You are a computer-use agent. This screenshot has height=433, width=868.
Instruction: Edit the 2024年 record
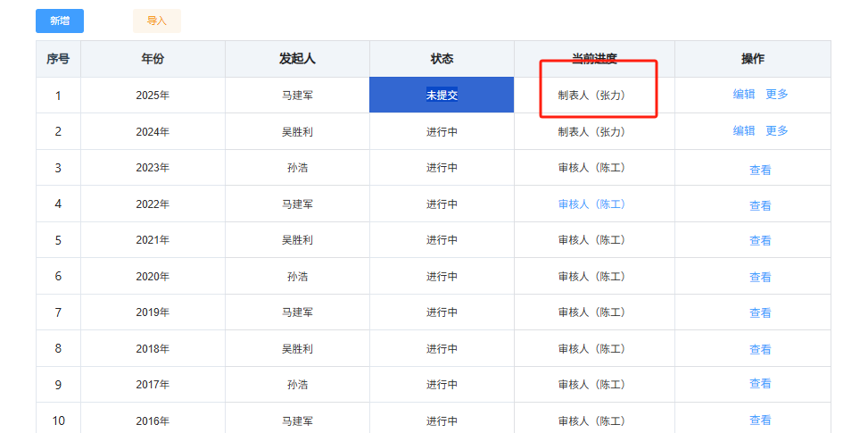[x=743, y=131]
